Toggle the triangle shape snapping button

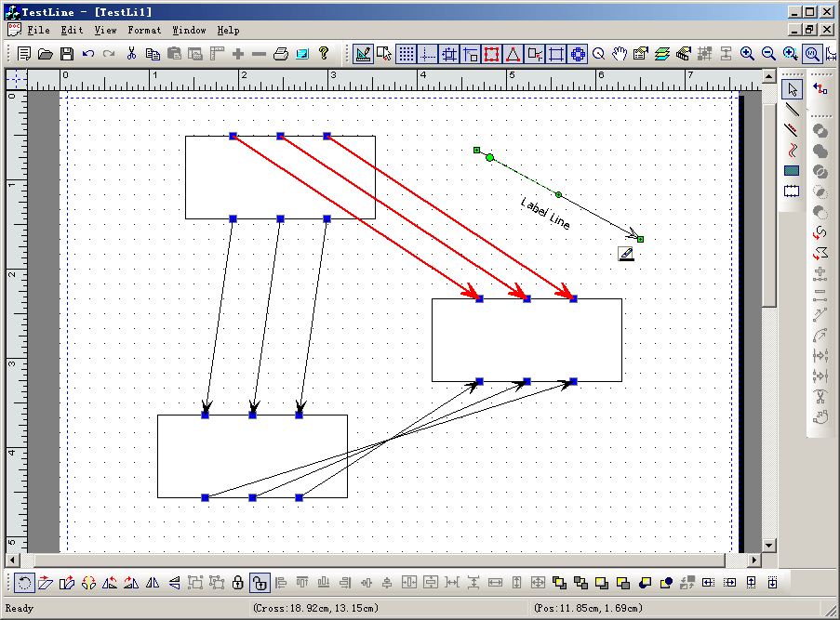513,54
